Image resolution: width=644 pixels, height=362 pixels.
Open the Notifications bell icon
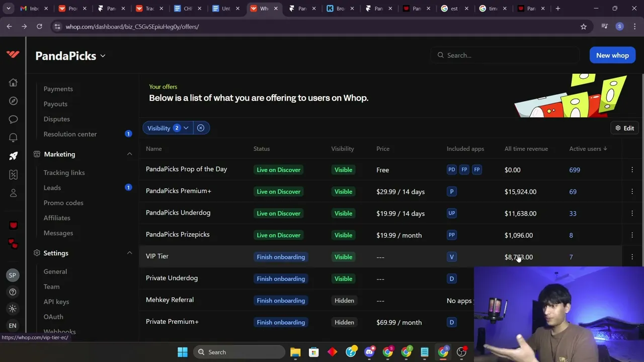[13, 138]
